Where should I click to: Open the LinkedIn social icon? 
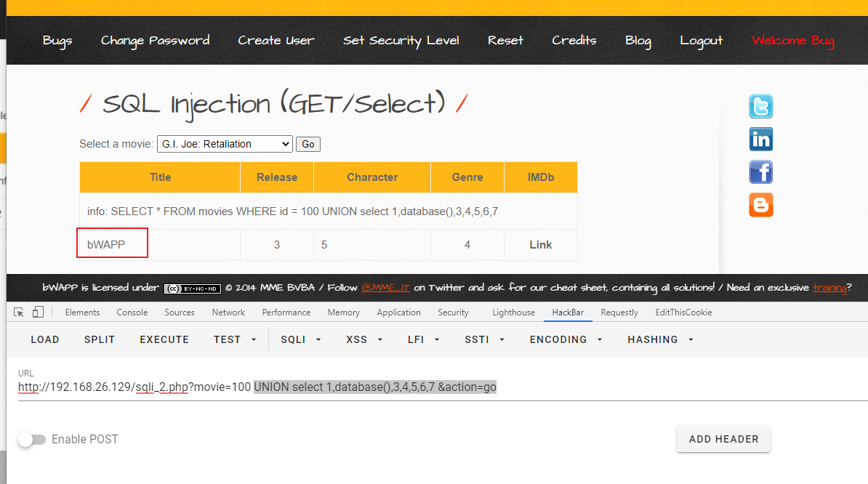[760, 139]
